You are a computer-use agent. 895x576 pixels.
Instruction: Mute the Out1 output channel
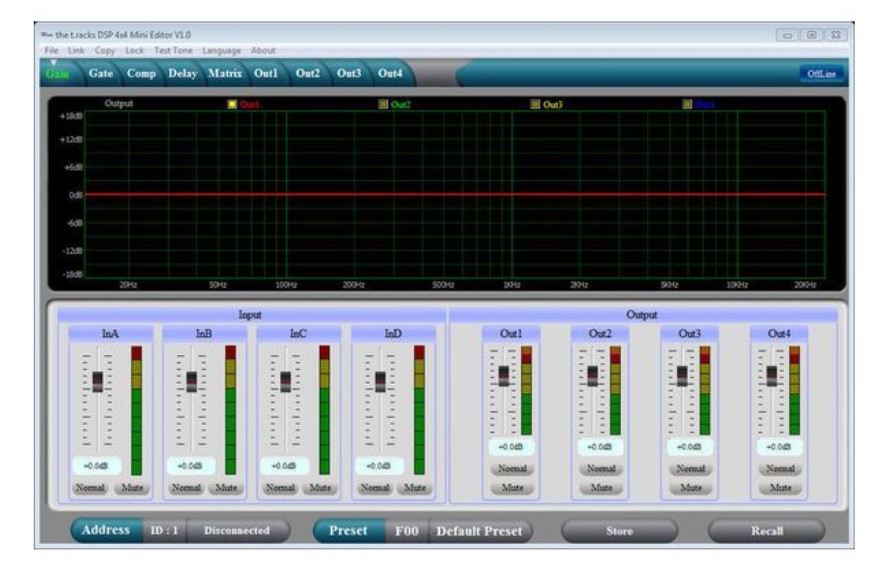pyautogui.click(x=512, y=488)
